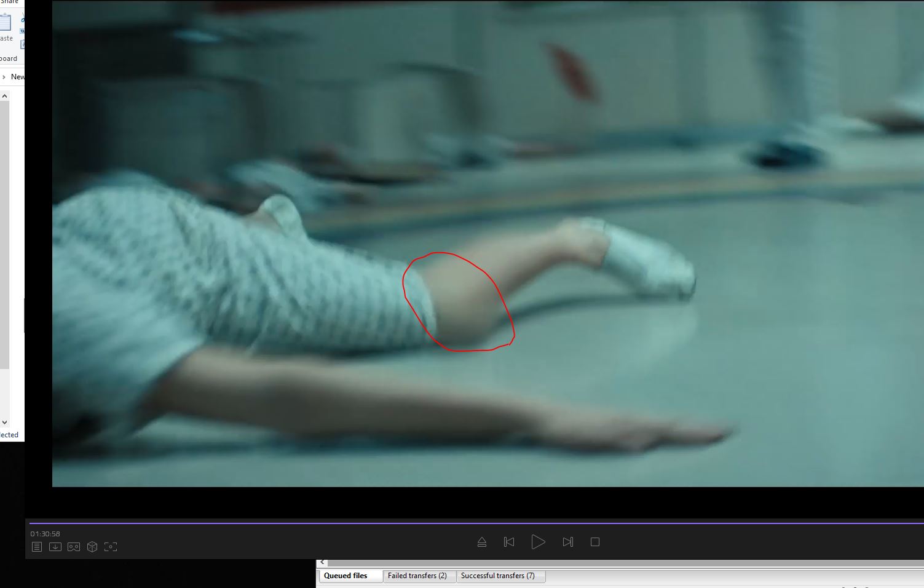Click the 01:30:58 elapsed time display
The image size is (924, 588).
click(45, 534)
